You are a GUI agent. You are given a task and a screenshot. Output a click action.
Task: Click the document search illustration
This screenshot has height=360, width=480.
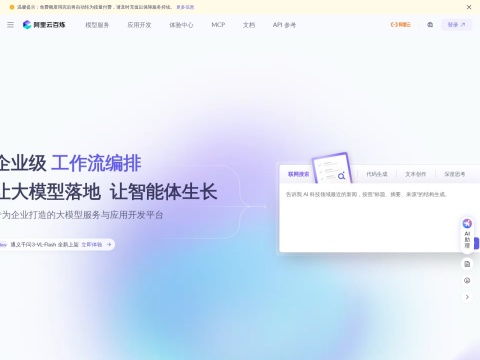[332, 168]
